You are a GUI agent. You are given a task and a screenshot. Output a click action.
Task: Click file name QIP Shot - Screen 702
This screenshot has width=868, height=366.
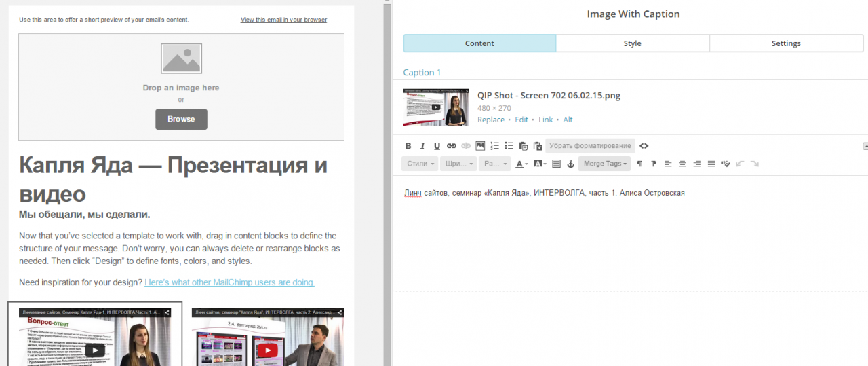click(549, 95)
